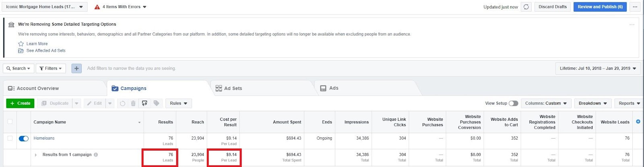Open the Edit options dropdown arrow
The image size is (644, 167).
[x=110, y=103]
